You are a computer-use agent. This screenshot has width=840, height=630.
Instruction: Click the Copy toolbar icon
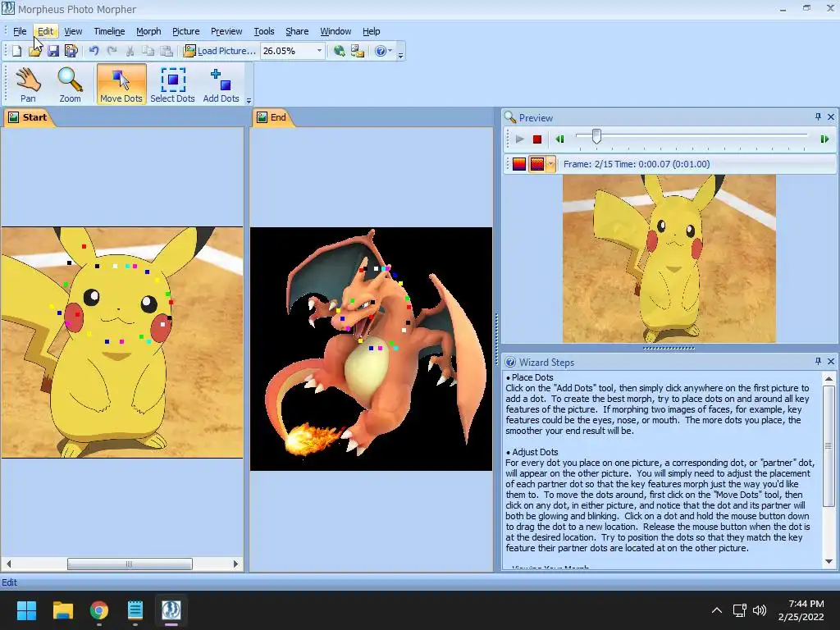148,51
